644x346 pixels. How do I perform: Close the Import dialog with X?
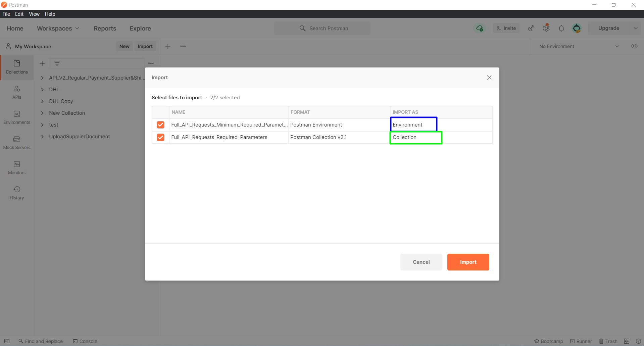[x=489, y=78]
